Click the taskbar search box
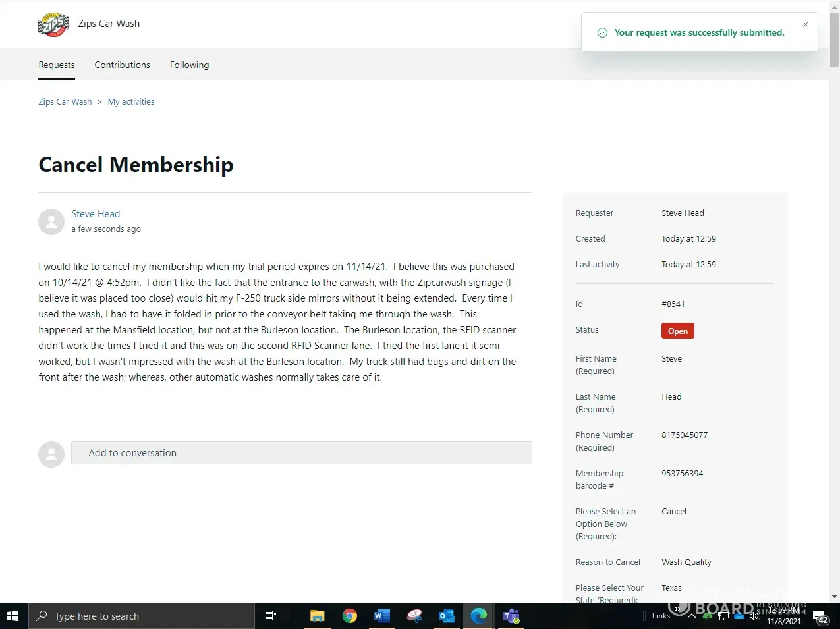 (x=142, y=616)
